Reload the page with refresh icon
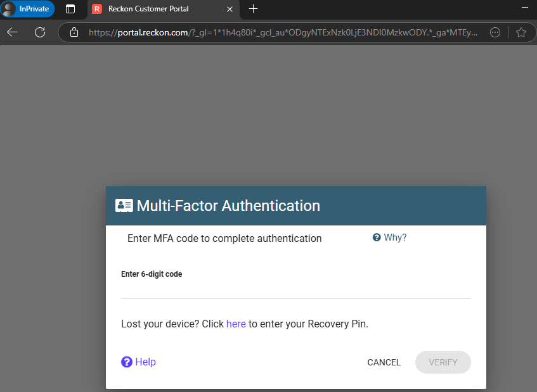The width and height of the screenshot is (537, 392). coord(40,32)
